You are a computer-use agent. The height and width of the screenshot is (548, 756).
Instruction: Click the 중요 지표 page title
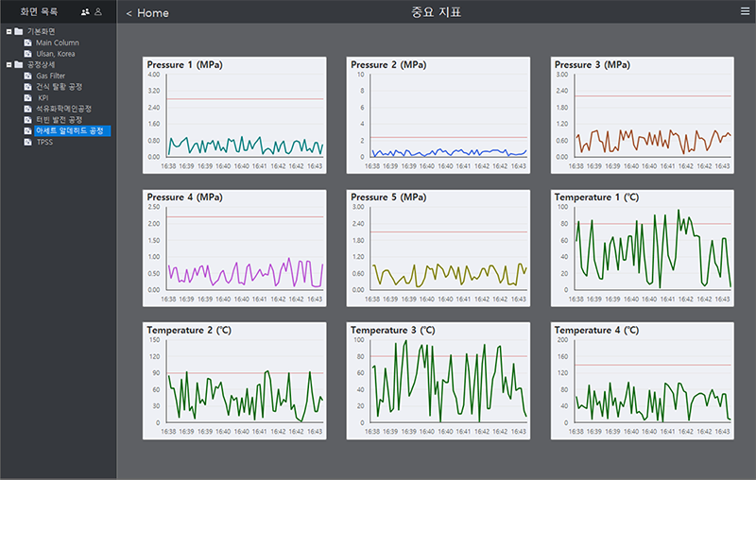tap(436, 12)
